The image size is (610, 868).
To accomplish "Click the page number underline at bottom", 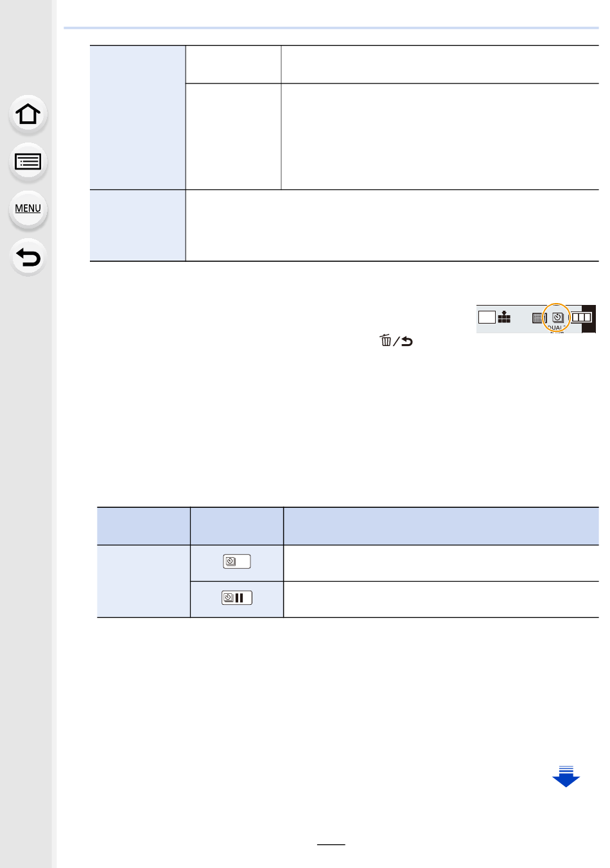I will pyautogui.click(x=331, y=845).
